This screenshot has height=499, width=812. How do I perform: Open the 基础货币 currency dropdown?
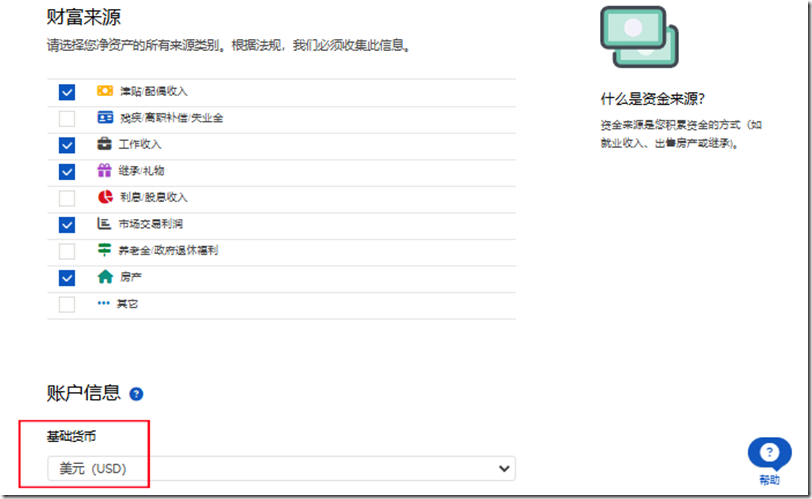[x=281, y=468]
